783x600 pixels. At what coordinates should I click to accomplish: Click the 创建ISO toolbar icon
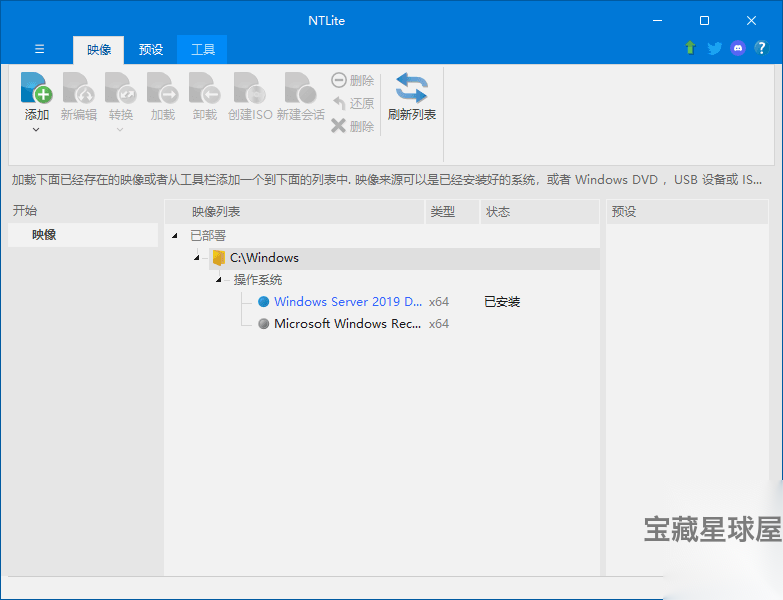pyautogui.click(x=250, y=88)
